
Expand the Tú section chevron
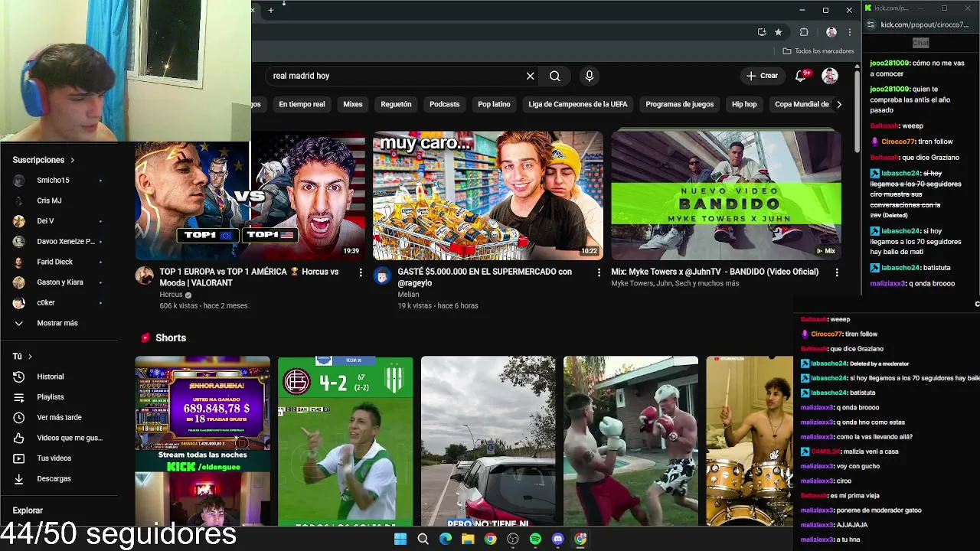pyautogui.click(x=31, y=357)
